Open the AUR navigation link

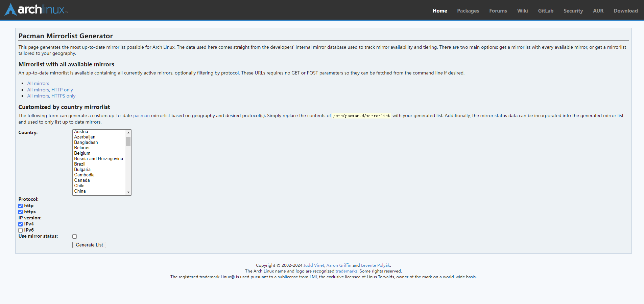pyautogui.click(x=598, y=11)
